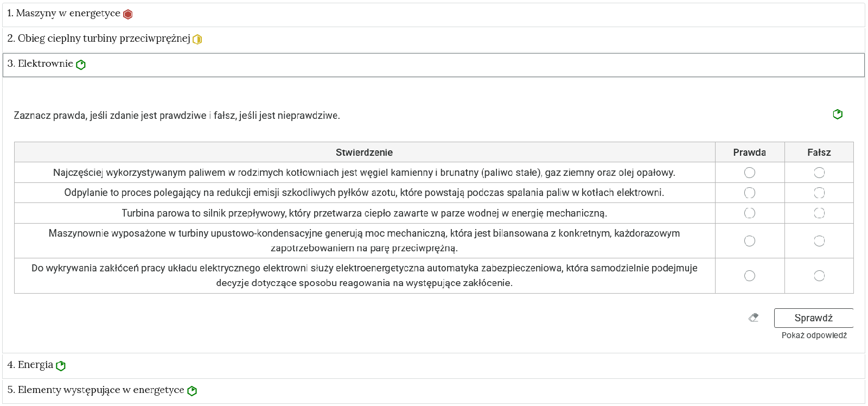Open section 5. Elementy występujące w energetyce
Screen dimensions: 868x406
click(95, 390)
